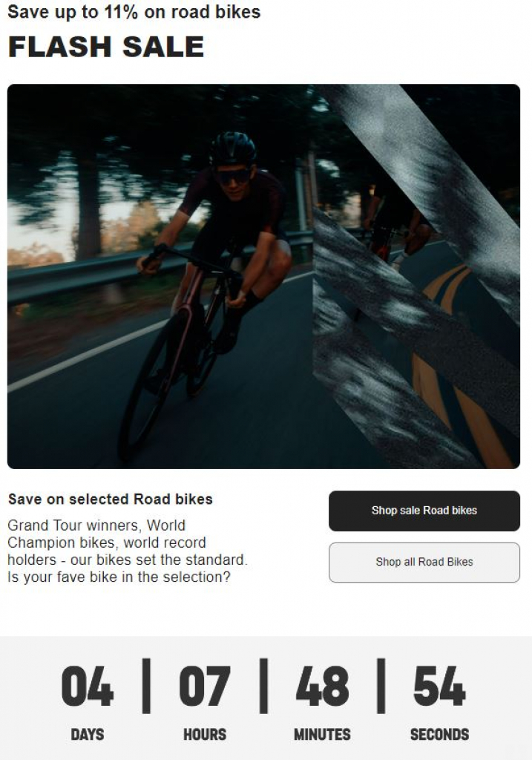Click the 04 days countdown number
532x760 pixels.
pos(88,687)
